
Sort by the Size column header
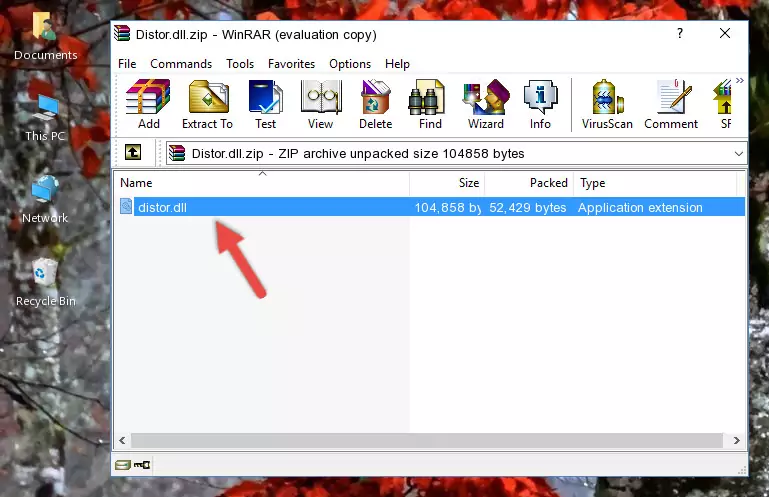[x=447, y=183]
